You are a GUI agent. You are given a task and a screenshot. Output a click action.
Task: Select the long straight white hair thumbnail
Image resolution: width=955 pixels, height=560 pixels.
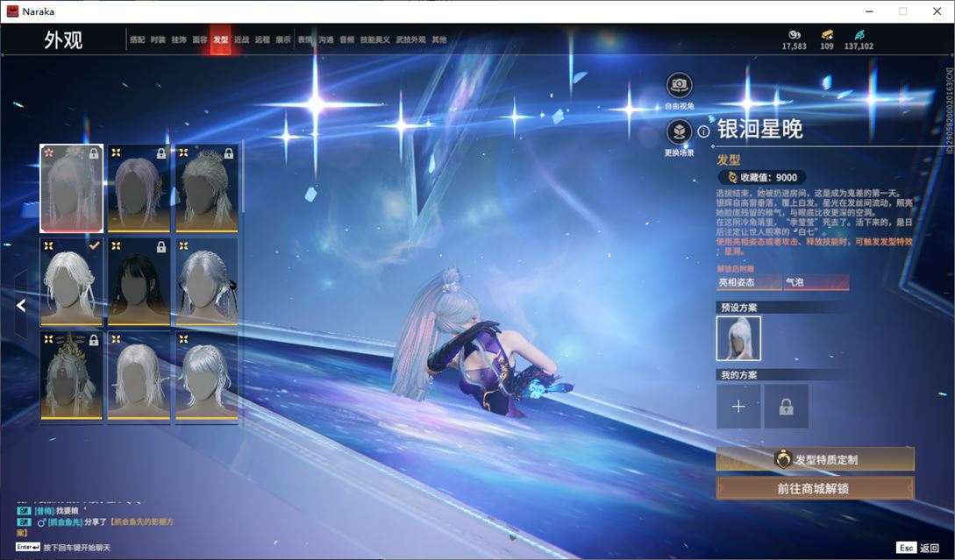tap(139, 376)
